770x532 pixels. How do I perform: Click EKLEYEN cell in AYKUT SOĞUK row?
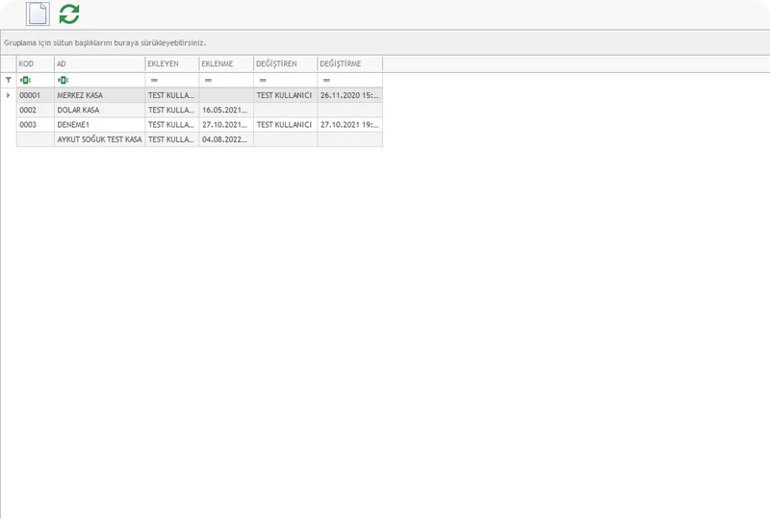[x=172, y=139]
